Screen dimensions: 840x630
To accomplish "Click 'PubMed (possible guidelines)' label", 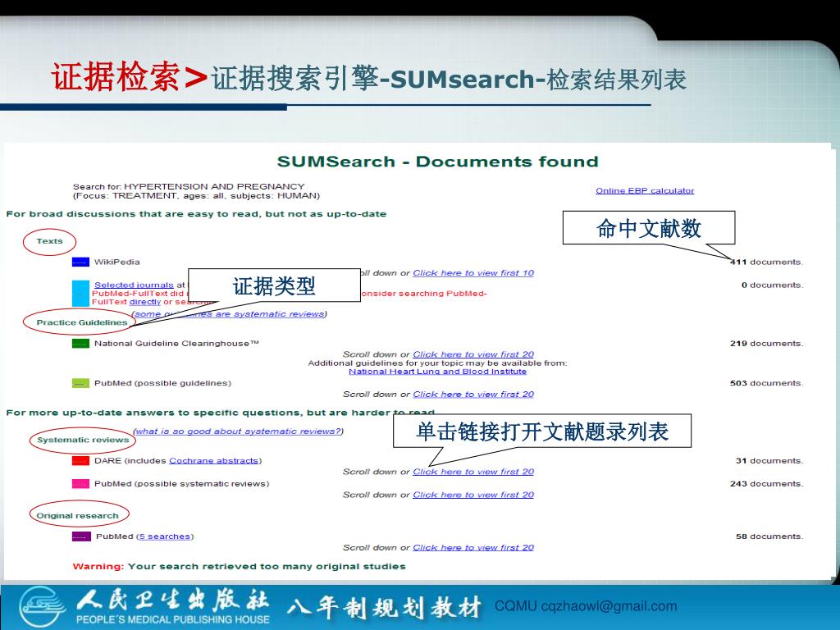I will tap(163, 383).
